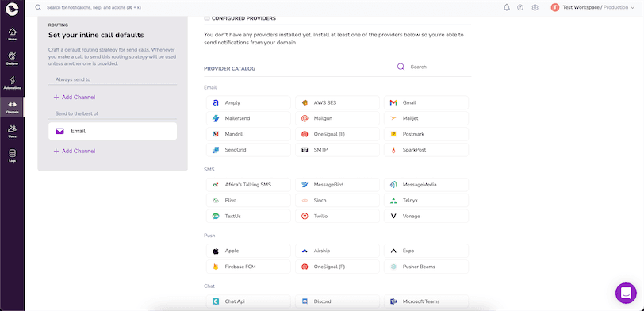Image resolution: width=644 pixels, height=311 pixels.
Task: Click the Twilio provider icon
Action: tap(305, 216)
